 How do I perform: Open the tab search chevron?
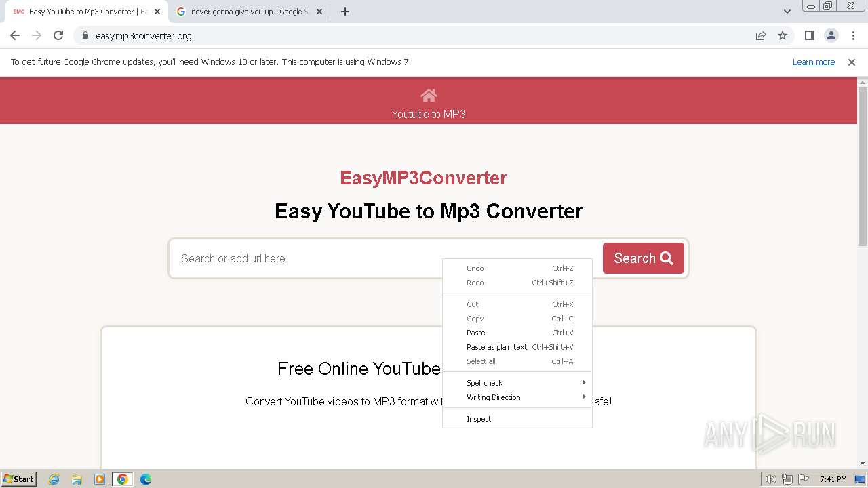click(787, 12)
